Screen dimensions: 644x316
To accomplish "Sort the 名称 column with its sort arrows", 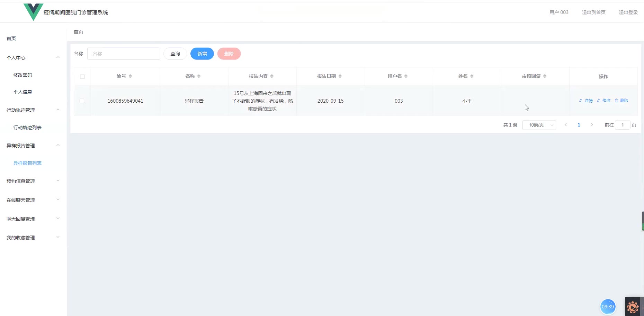I will [x=199, y=76].
